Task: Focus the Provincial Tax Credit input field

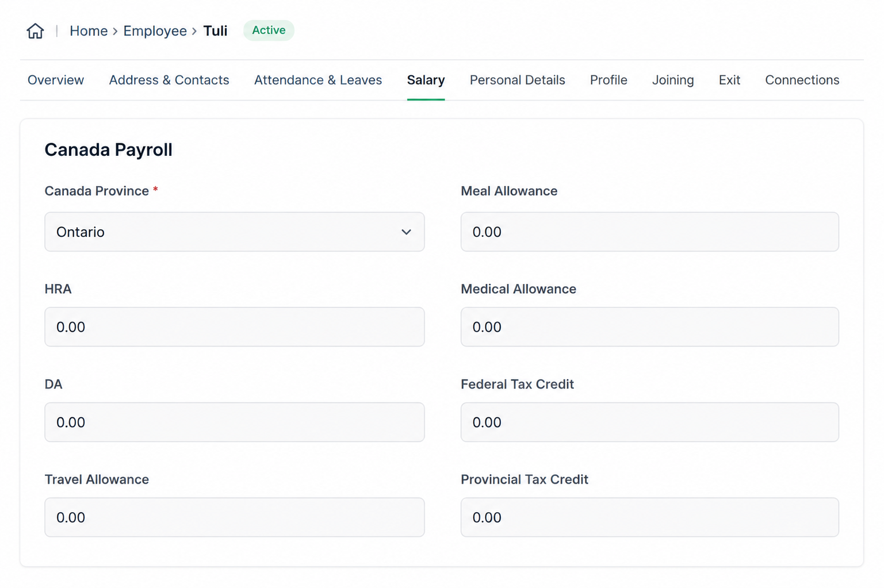Action: pyautogui.click(x=649, y=517)
